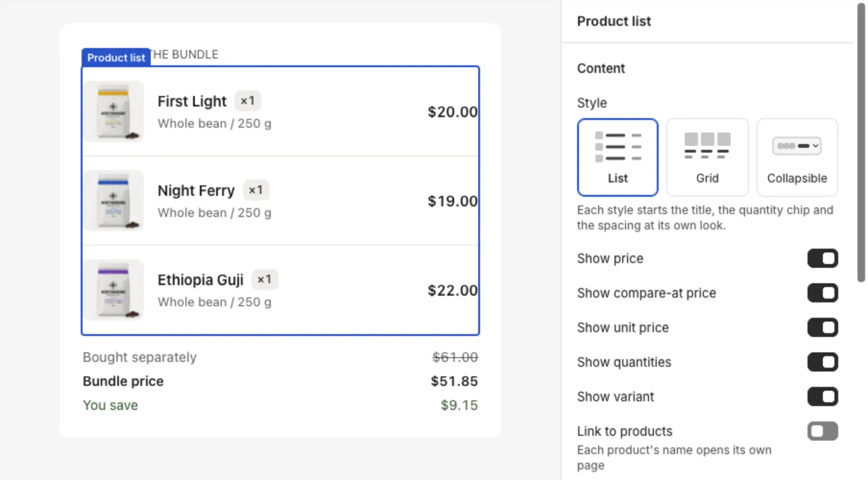Viewport: 868px width, 480px height.
Task: Choose the Collapsible style option
Action: [797, 157]
